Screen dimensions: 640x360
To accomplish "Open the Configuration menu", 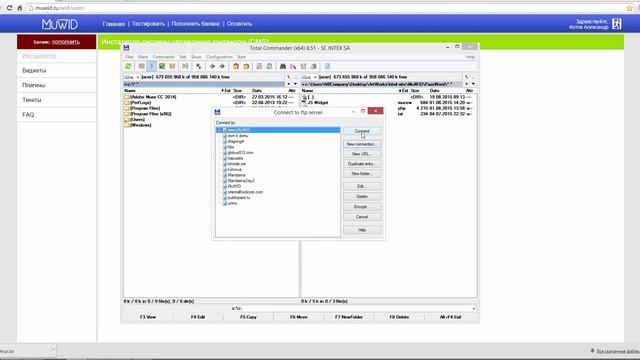I will pos(219,57).
